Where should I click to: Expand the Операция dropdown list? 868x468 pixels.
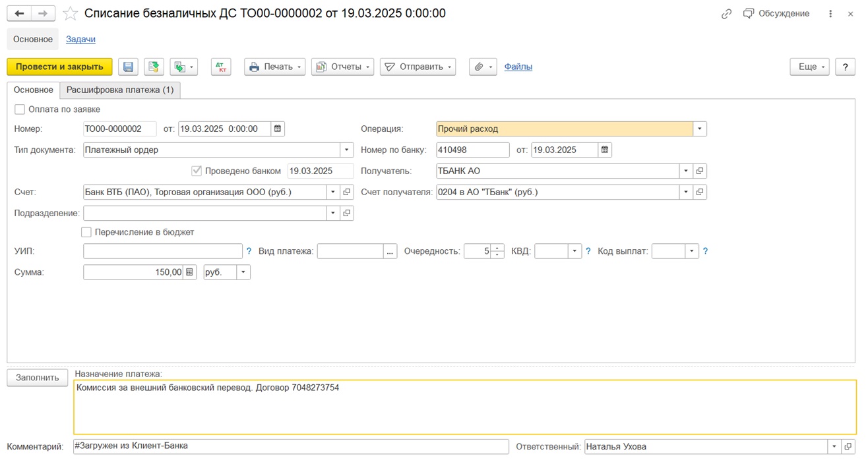(x=699, y=129)
